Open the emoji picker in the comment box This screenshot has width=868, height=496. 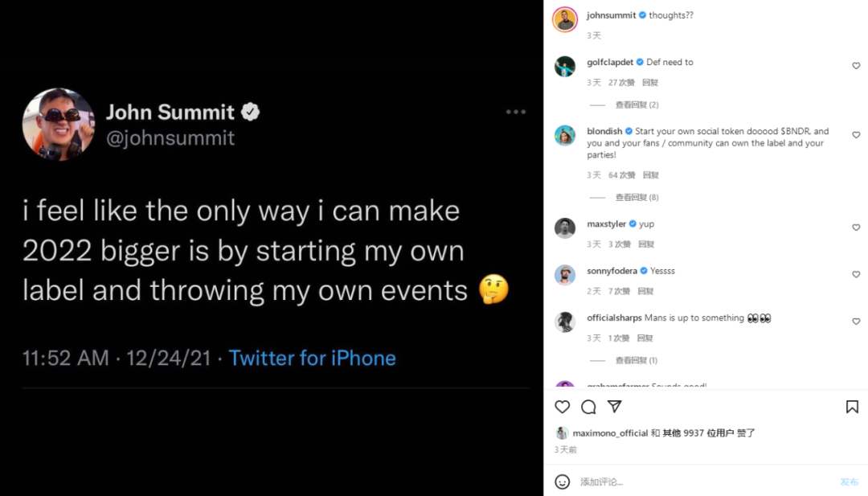pyautogui.click(x=563, y=482)
